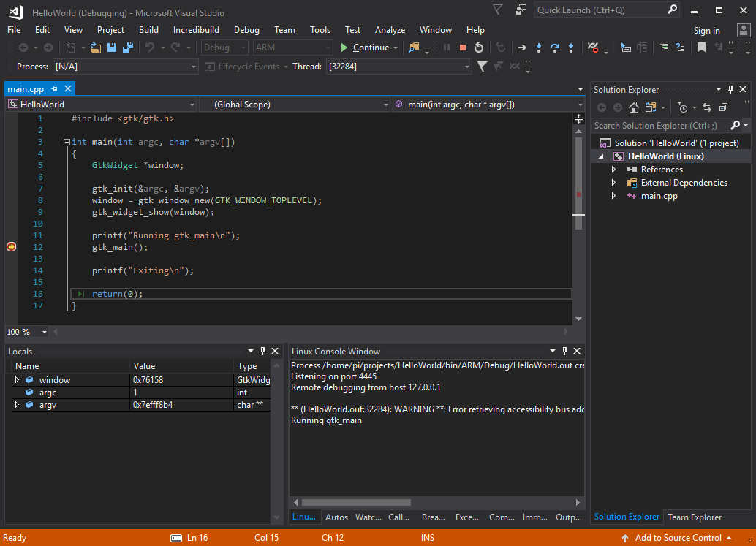Open the ARM platform dropdown
756x546 pixels.
click(x=292, y=48)
